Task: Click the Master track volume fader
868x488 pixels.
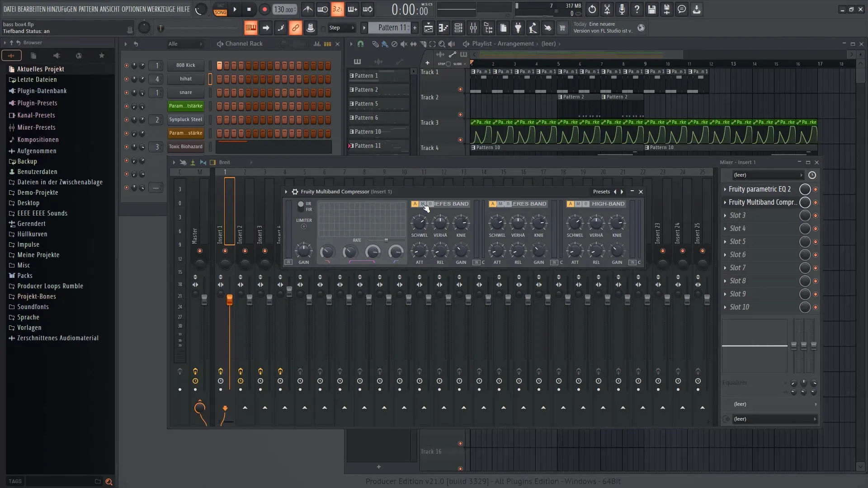Action: (204, 300)
